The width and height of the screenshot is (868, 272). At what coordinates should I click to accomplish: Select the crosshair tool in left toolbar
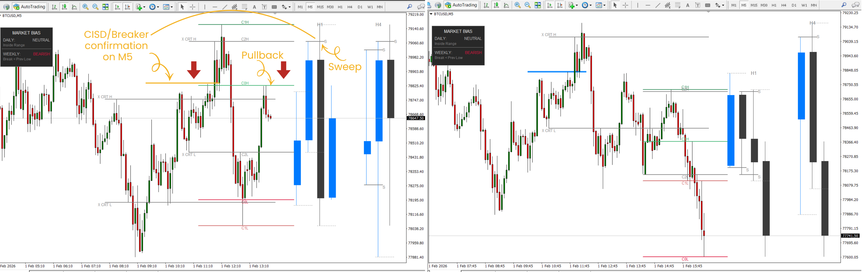(x=192, y=7)
